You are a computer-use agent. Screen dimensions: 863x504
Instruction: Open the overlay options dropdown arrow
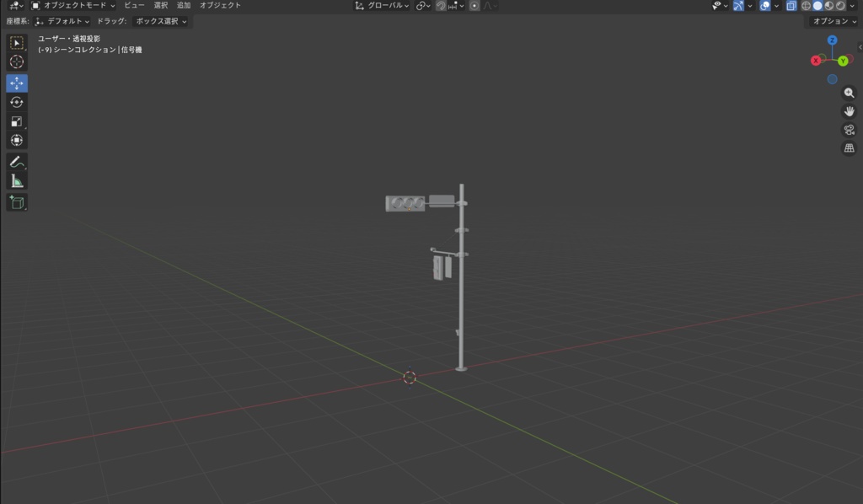click(776, 6)
